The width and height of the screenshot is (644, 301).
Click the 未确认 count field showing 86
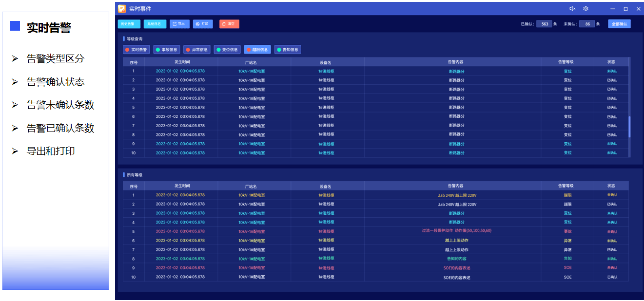click(587, 24)
